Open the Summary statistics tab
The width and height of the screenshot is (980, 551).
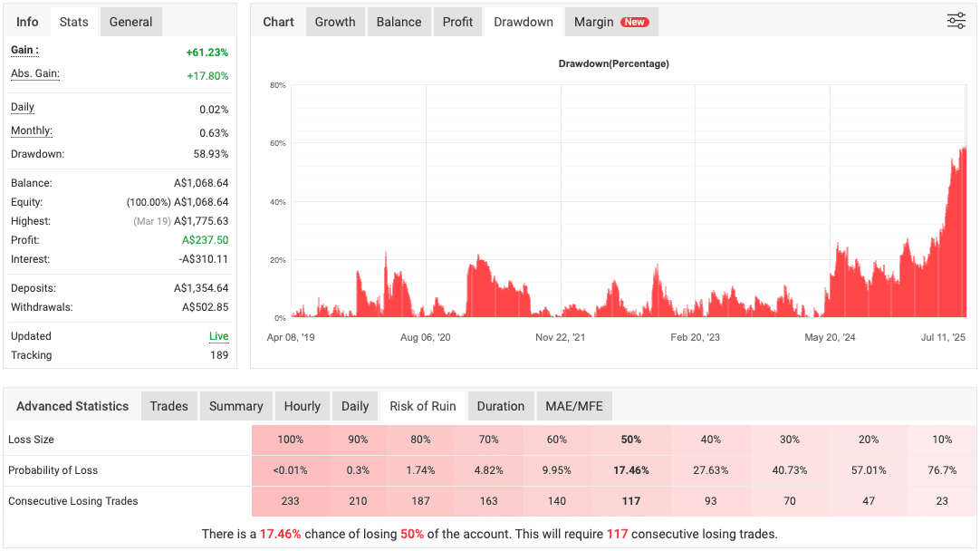click(x=236, y=406)
